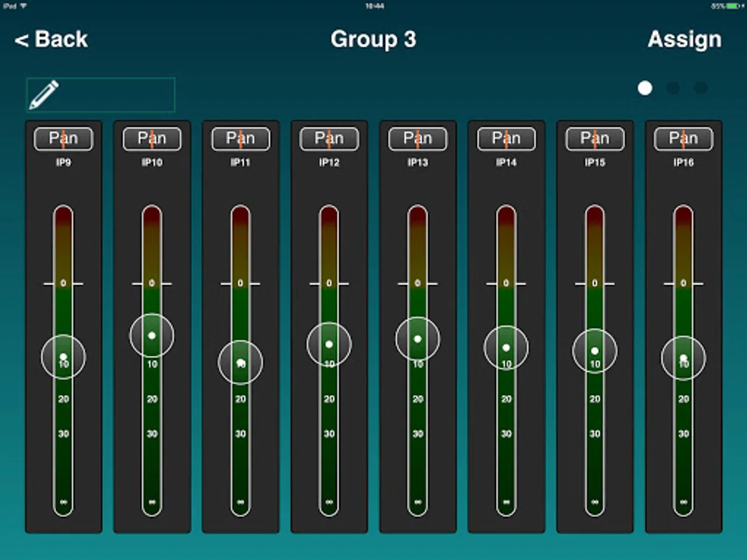Select the IP14 channel label

(506, 163)
